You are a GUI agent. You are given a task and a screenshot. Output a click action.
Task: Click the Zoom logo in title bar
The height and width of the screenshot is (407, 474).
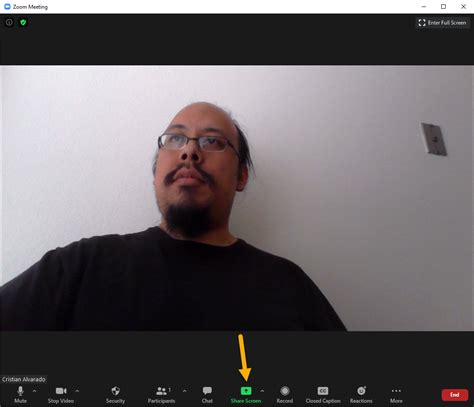(7, 7)
